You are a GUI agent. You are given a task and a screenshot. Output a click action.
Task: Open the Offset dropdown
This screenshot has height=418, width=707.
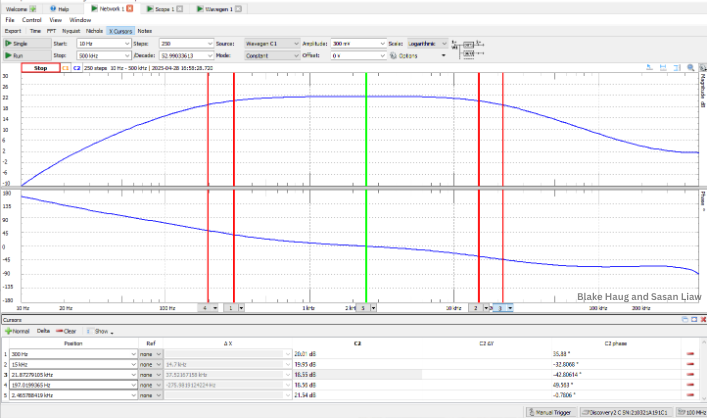382,55
